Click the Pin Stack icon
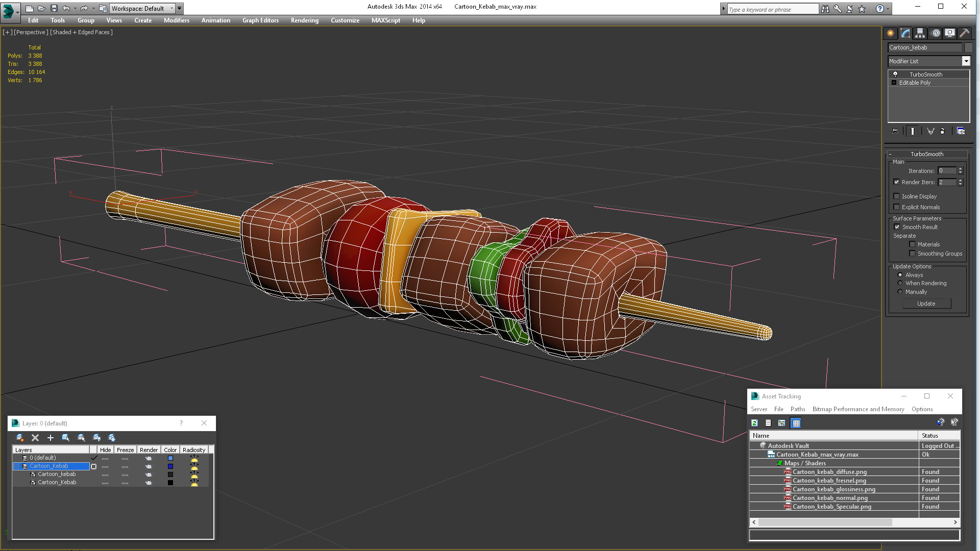Viewport: 980px width, 551px height. 894,131
